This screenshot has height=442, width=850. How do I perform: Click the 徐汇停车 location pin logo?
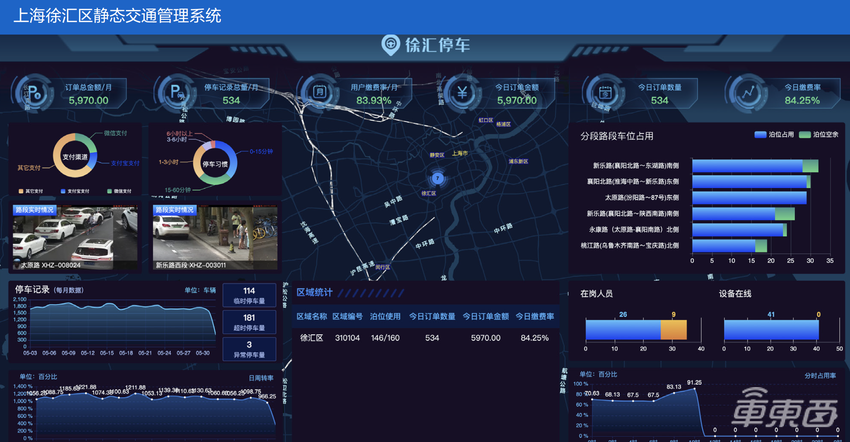coord(390,46)
